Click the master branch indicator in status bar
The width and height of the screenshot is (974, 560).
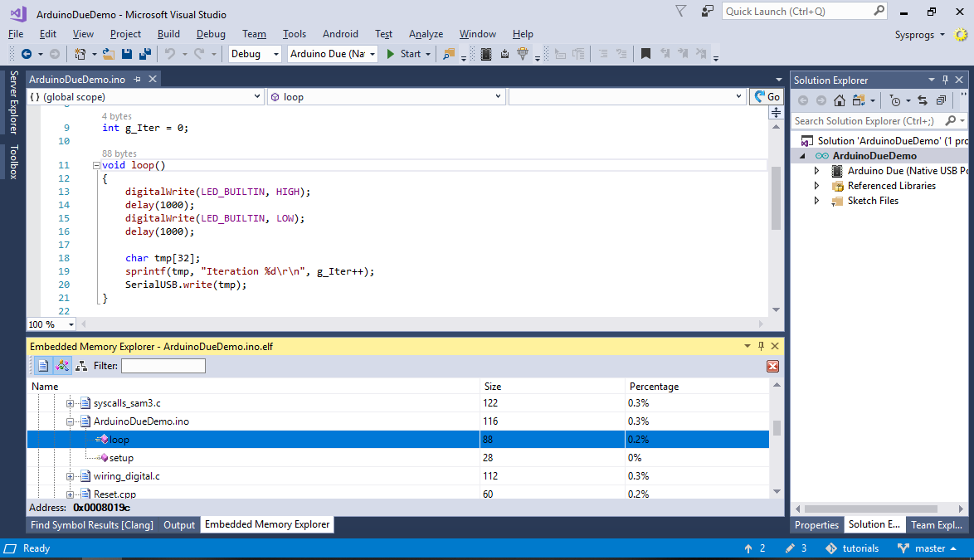(928, 548)
